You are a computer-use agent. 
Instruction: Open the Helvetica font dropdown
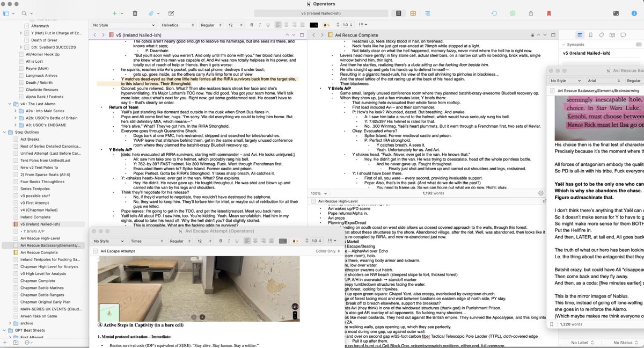pos(179,25)
